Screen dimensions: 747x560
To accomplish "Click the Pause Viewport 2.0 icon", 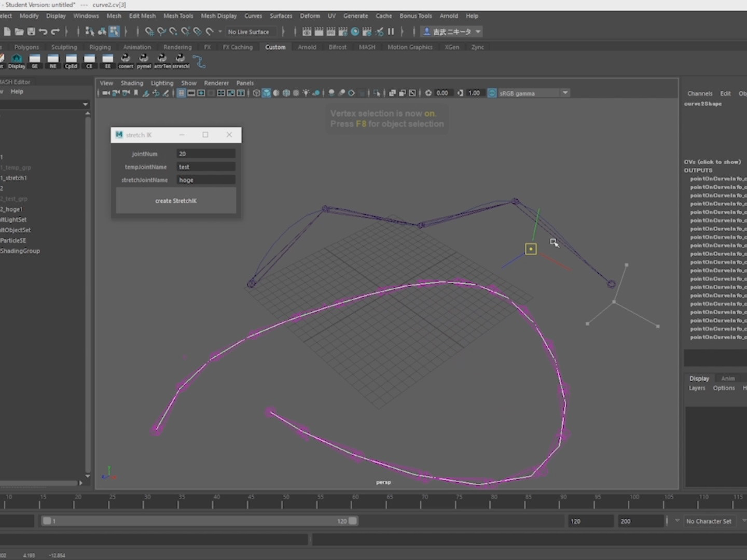I will (391, 32).
